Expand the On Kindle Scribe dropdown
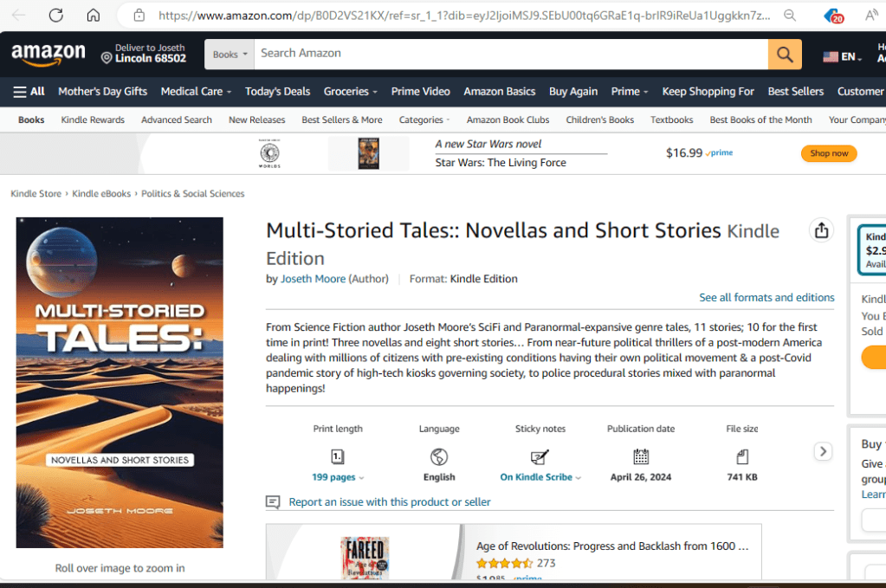 tap(540, 477)
